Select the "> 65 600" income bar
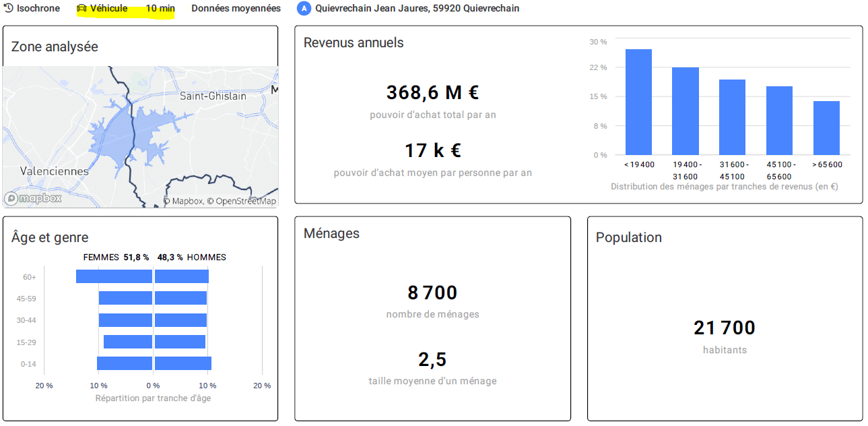 (826, 128)
